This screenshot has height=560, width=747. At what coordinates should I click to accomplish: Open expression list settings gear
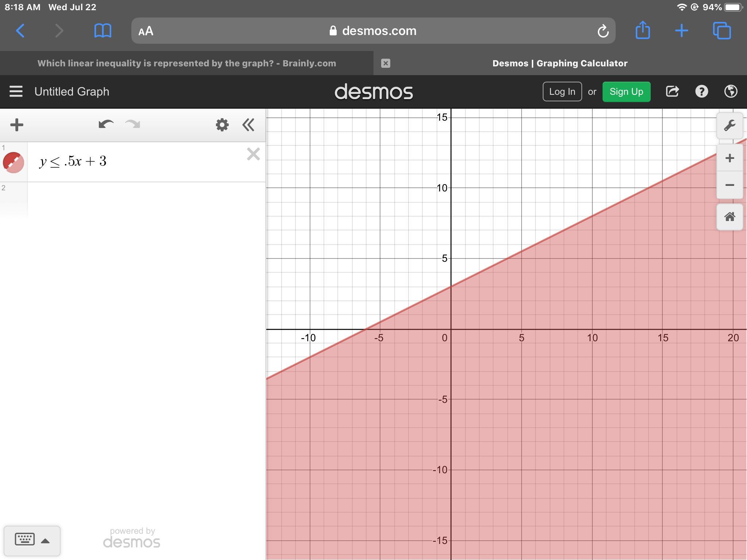[222, 125]
